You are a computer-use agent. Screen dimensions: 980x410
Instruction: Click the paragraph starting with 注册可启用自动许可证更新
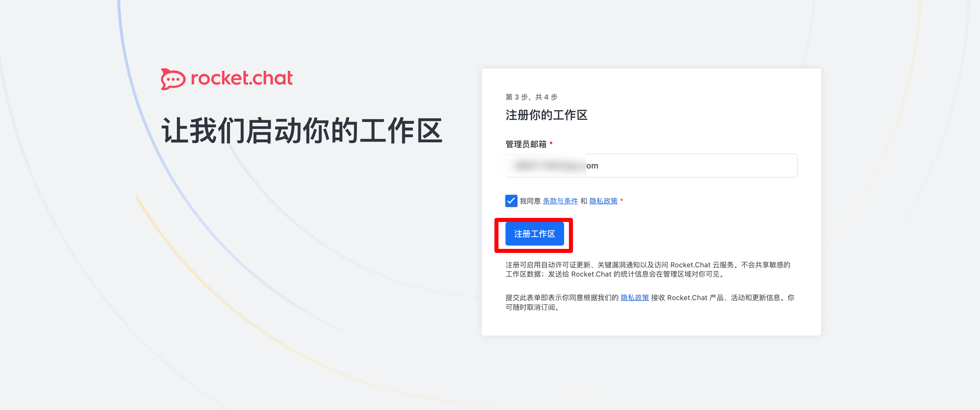tap(647, 269)
